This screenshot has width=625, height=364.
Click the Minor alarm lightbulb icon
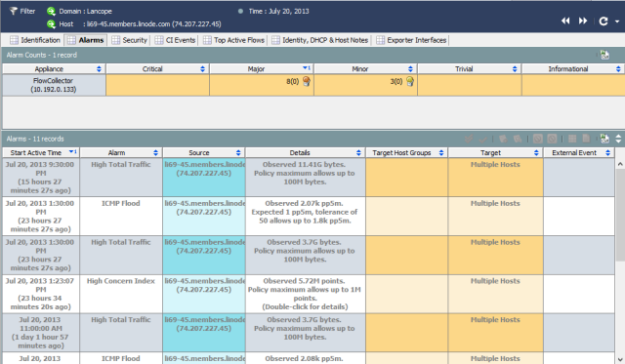coord(410,81)
